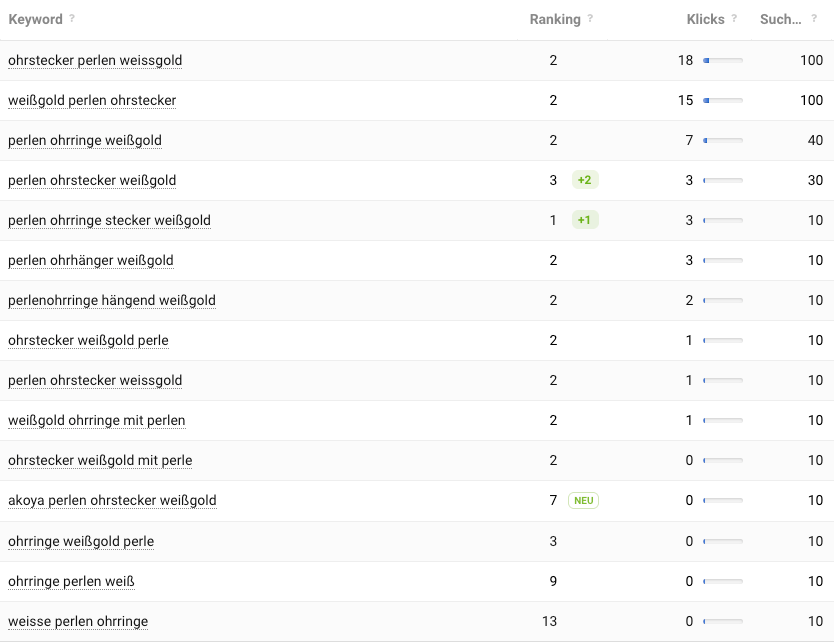The width and height of the screenshot is (834, 642).
Task: Click perlenohrringe hängend weißgold keyword
Action: [x=112, y=301]
